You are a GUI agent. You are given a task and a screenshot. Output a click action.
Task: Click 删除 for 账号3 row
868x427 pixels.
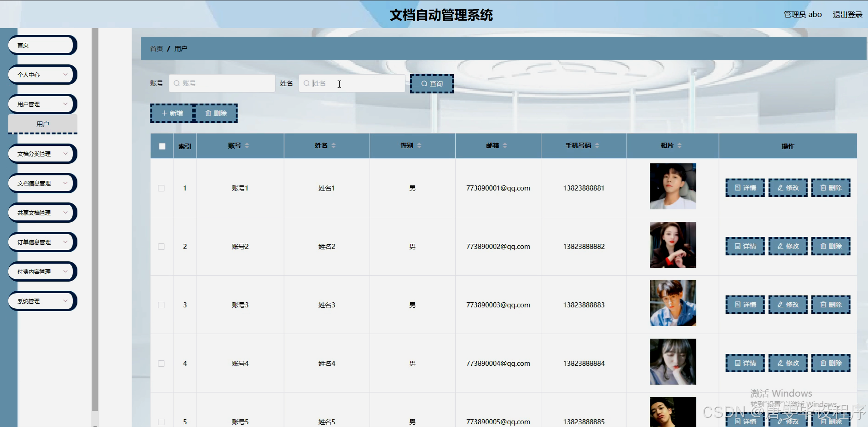(831, 305)
